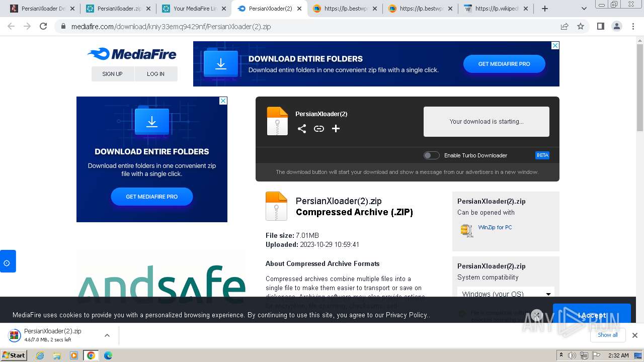Click LOG IN button
Viewport: 644px width, 362px height.
pyautogui.click(x=155, y=74)
